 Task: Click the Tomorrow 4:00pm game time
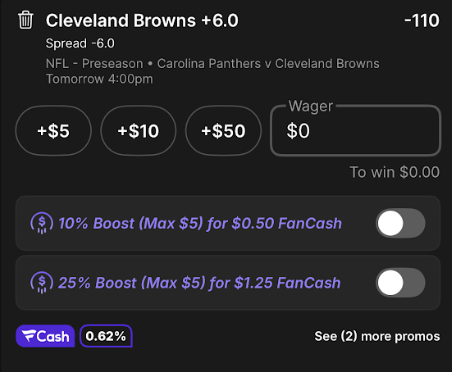click(99, 79)
